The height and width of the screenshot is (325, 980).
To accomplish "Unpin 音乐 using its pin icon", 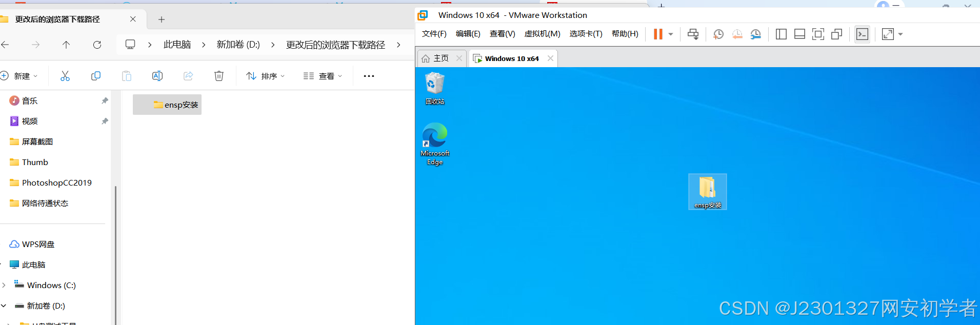I will coord(105,100).
